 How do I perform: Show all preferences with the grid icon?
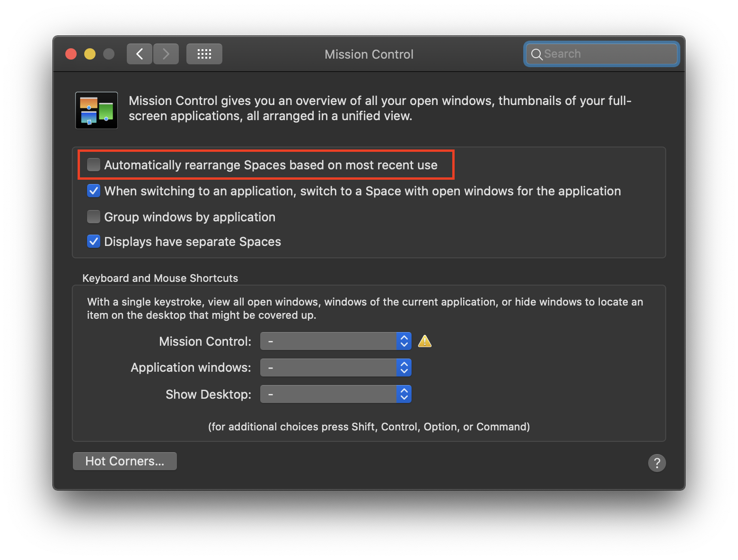point(204,54)
